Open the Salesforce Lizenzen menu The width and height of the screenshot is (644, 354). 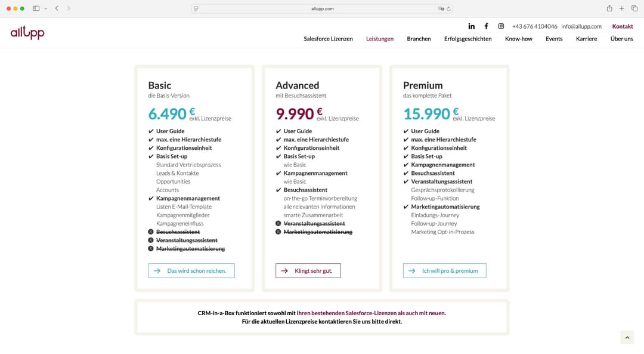[x=328, y=39]
